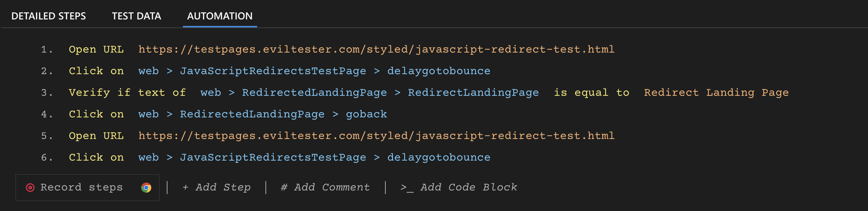
Task: Click 'Verify if text of' in step 3
Action: point(127,93)
